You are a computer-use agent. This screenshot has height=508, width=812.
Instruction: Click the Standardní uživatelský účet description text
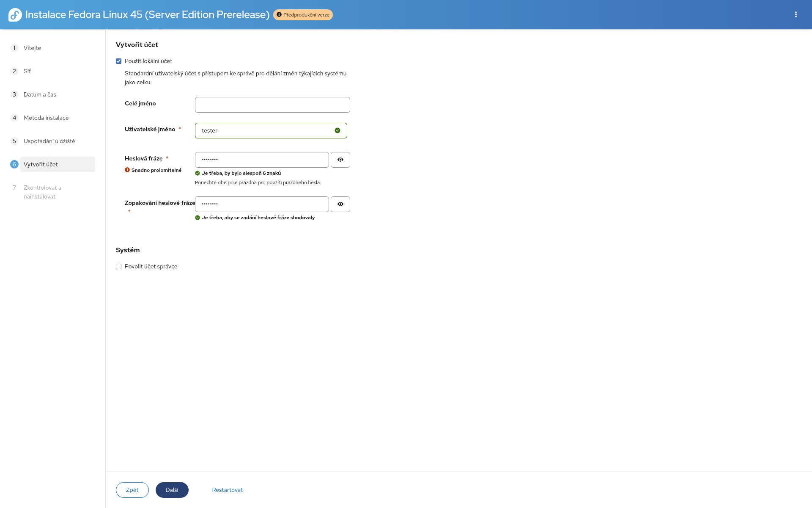point(236,78)
